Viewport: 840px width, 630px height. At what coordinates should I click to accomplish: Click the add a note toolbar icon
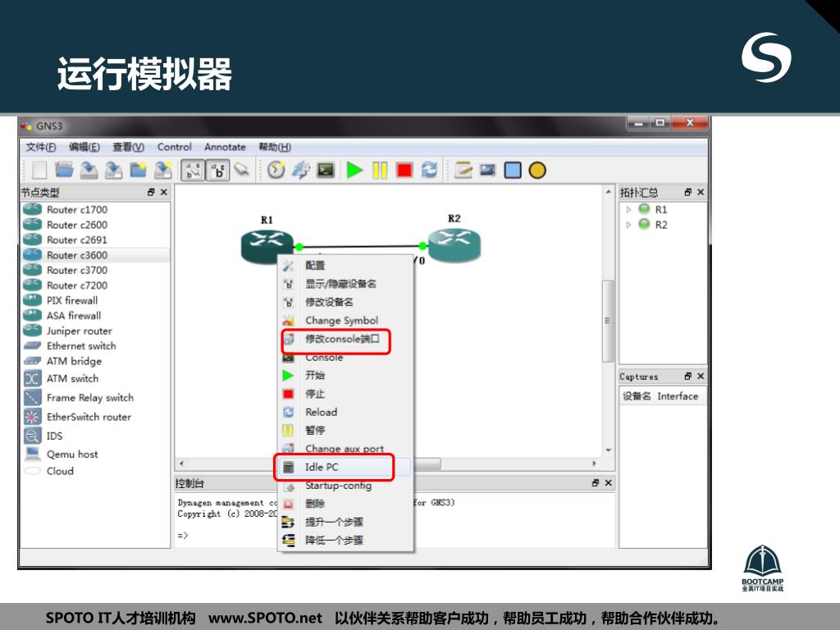click(x=463, y=171)
